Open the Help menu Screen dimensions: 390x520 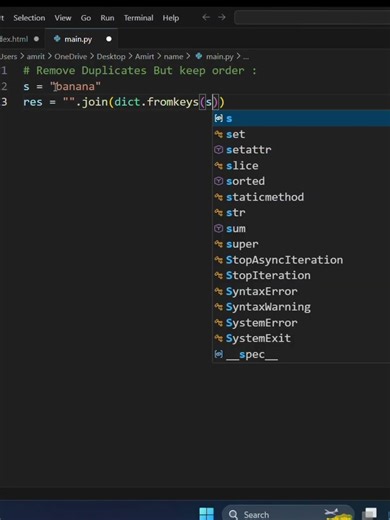click(x=171, y=18)
